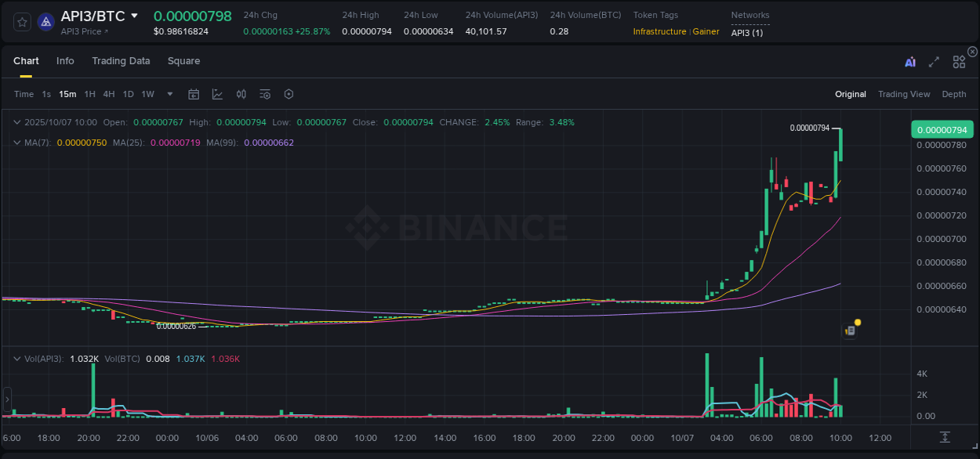Toggle the favorite star for API3/BTC

pyautogui.click(x=21, y=21)
